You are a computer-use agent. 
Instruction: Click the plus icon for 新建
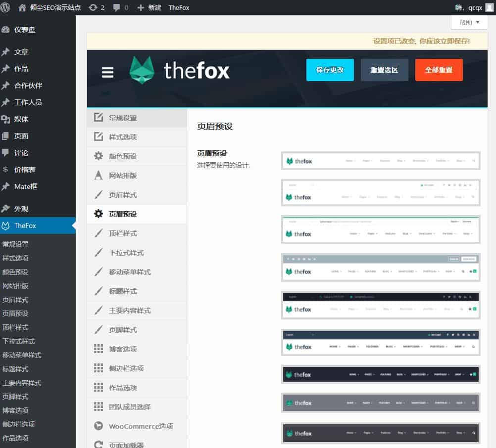click(x=141, y=7)
